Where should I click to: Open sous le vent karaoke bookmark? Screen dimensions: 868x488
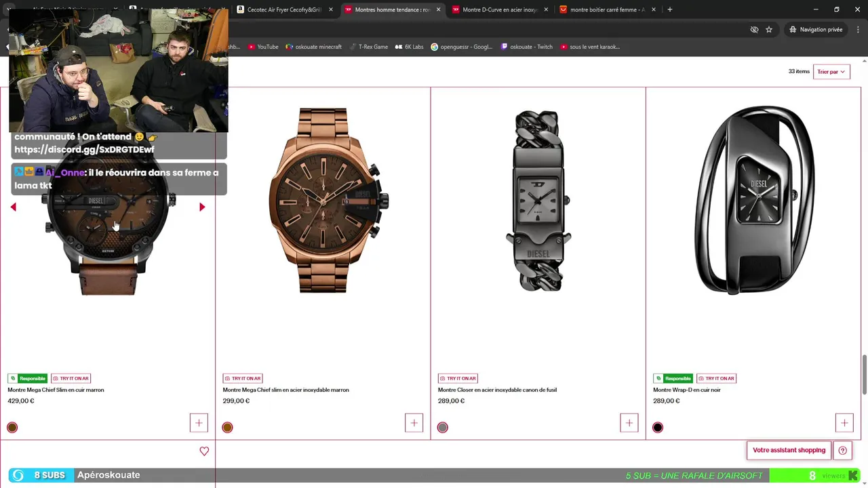[x=590, y=47]
